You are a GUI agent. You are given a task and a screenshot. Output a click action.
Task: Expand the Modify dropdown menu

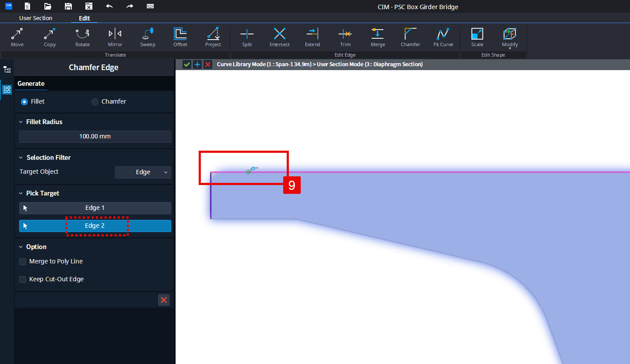tap(510, 37)
